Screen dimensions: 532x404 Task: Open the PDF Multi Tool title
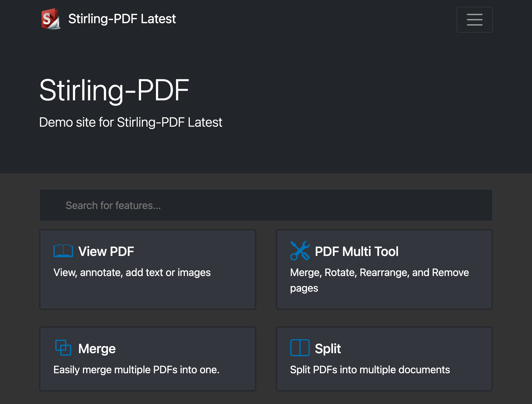point(356,252)
